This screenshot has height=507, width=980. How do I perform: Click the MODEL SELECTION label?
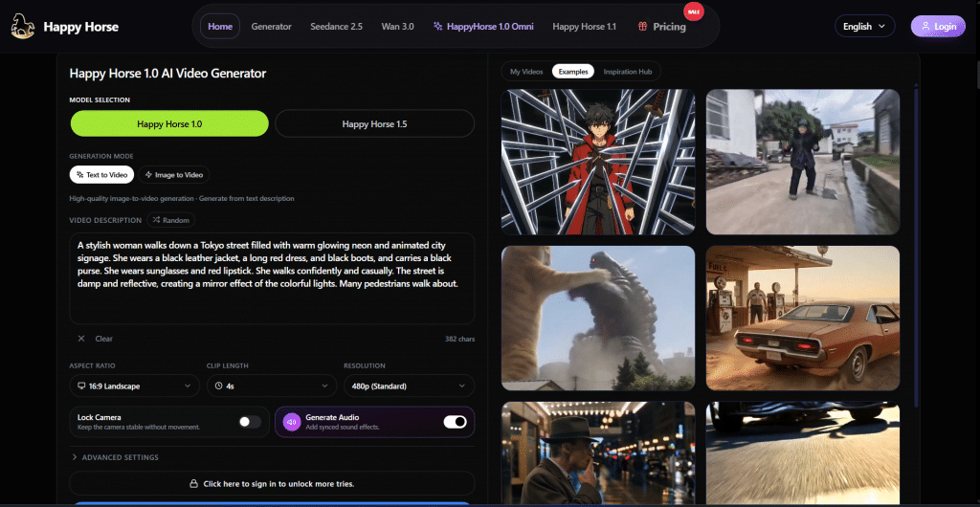pyautogui.click(x=100, y=99)
